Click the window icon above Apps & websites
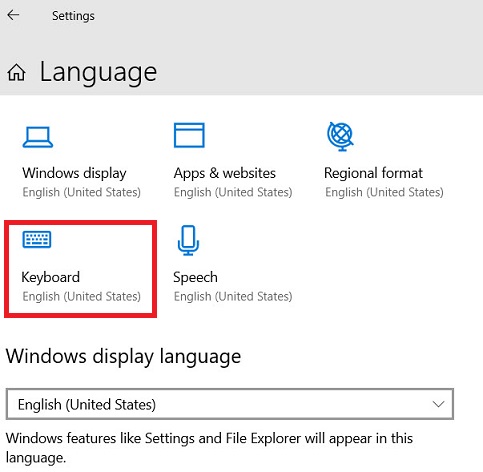 click(x=189, y=135)
